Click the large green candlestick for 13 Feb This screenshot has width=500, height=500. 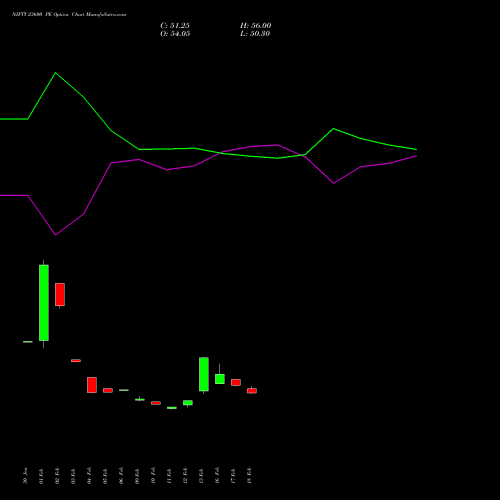[204, 374]
